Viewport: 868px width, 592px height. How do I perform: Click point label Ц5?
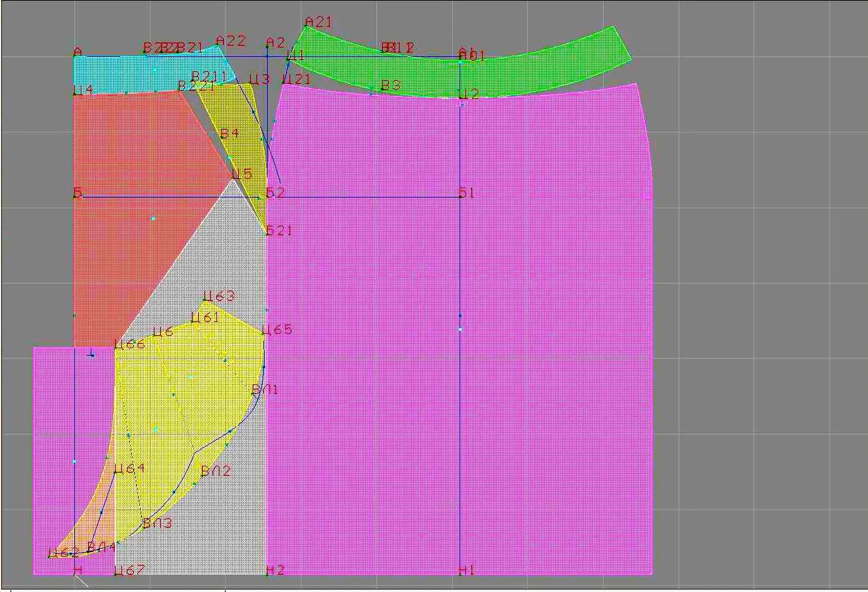tap(242, 174)
